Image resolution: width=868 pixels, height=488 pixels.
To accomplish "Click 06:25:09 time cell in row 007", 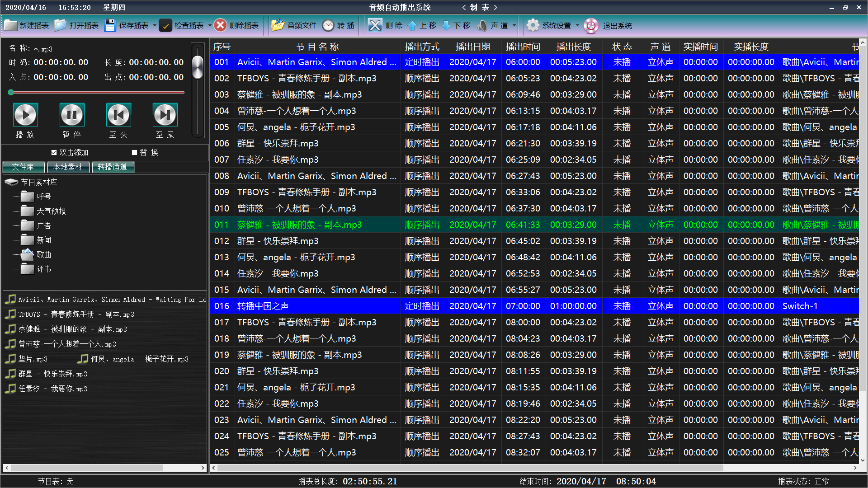I will 523,160.
